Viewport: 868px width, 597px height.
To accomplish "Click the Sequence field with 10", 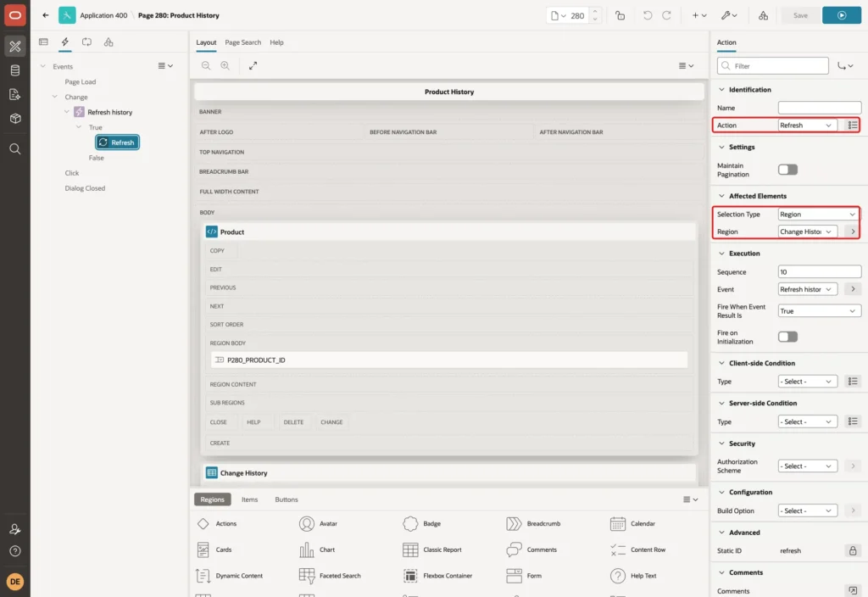I will click(820, 271).
